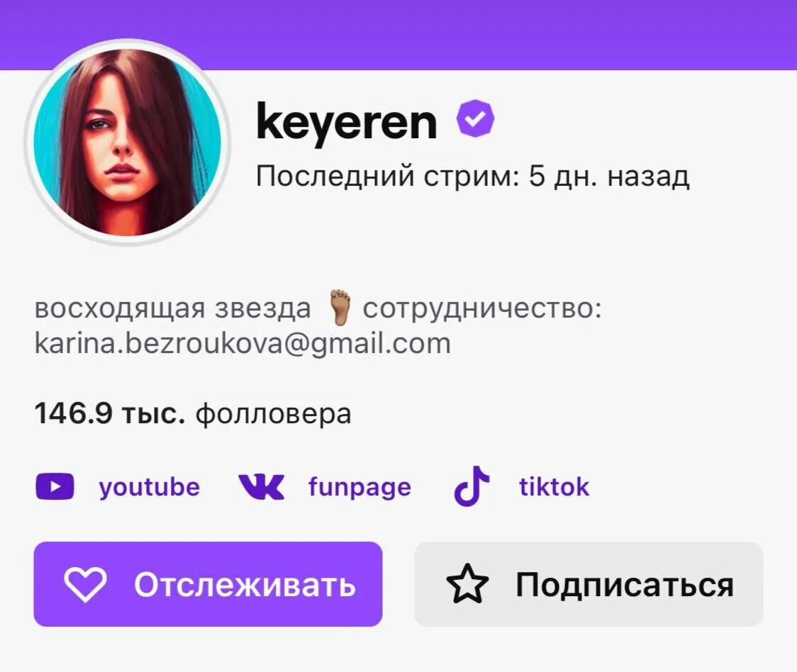
Task: Click the foot emoji in the bio
Action: (x=340, y=307)
